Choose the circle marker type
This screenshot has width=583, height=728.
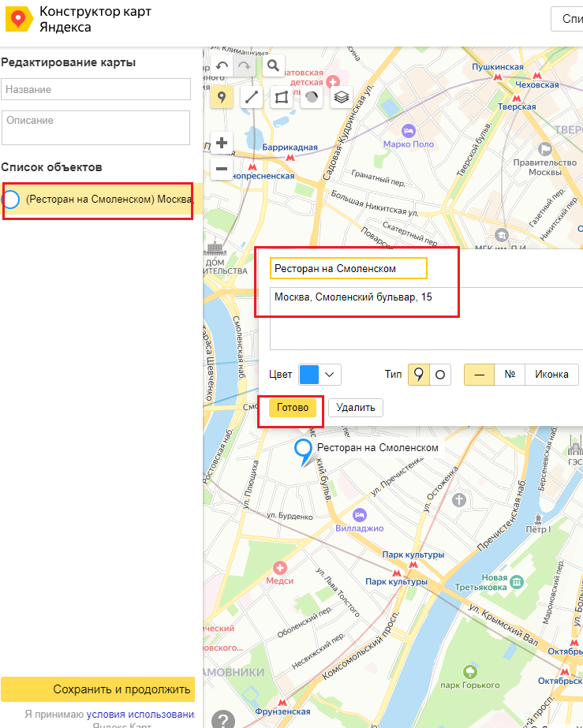click(440, 374)
